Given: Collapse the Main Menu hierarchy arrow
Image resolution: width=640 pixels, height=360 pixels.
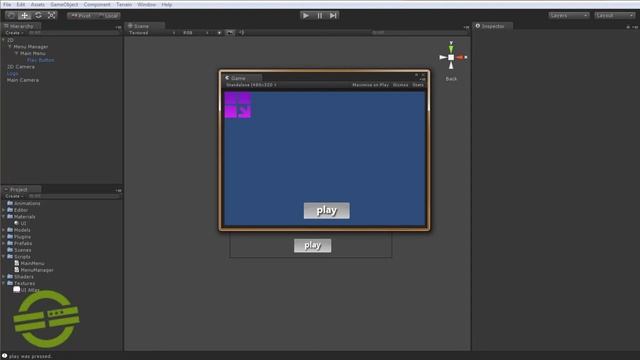Looking at the screenshot, I should [x=16, y=53].
